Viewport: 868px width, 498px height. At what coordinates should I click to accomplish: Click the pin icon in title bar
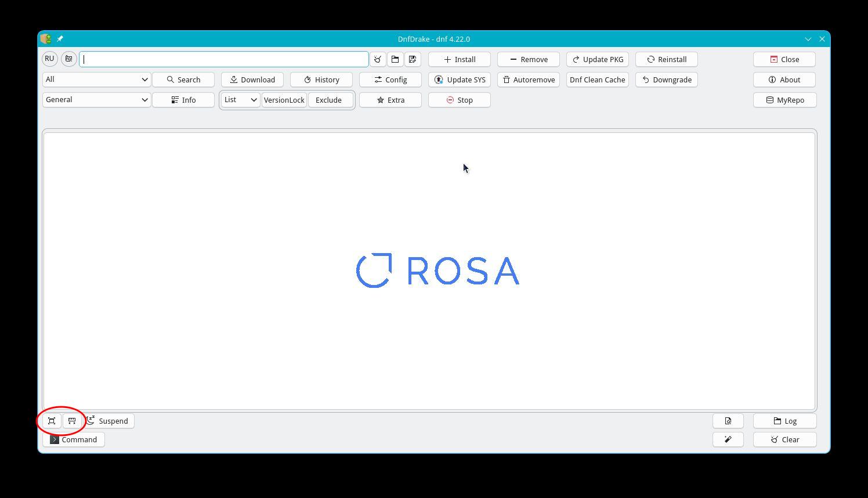[60, 39]
